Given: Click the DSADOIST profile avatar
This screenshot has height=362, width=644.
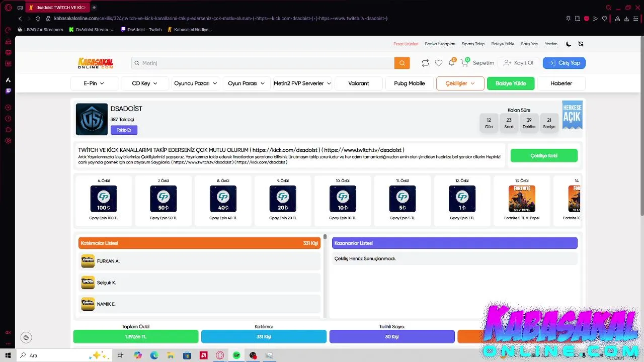Looking at the screenshot, I should click(x=92, y=119).
